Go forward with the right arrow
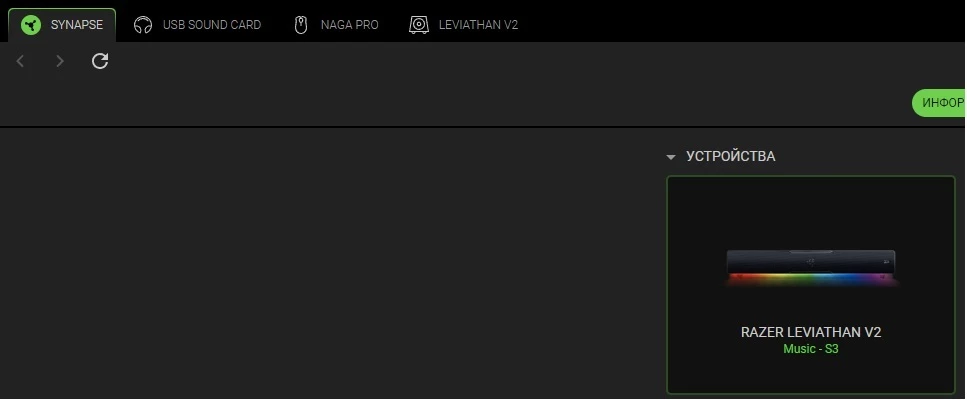The width and height of the screenshot is (967, 400). pos(60,61)
